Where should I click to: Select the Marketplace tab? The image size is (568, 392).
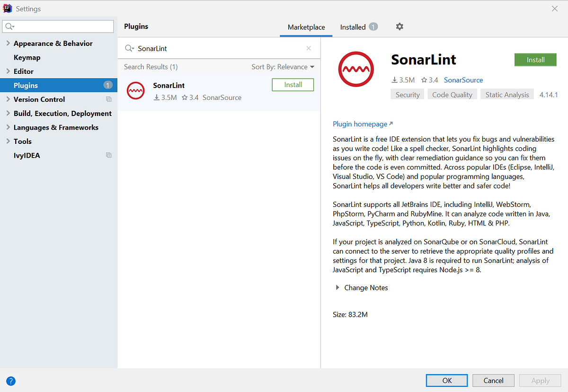[x=306, y=27]
